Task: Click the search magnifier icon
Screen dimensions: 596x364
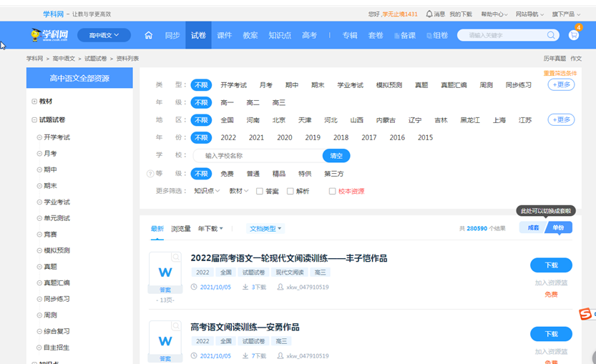Action: (552, 35)
